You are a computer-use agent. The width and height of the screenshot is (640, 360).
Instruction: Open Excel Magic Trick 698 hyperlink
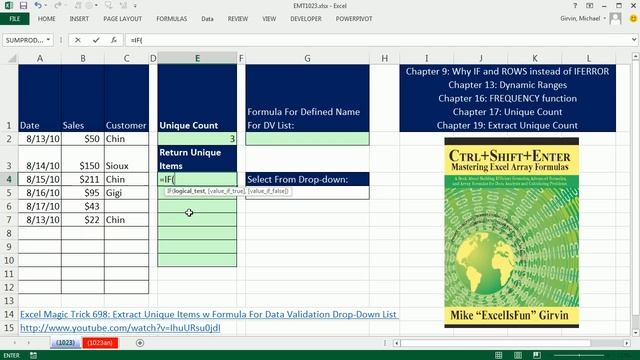click(208, 314)
